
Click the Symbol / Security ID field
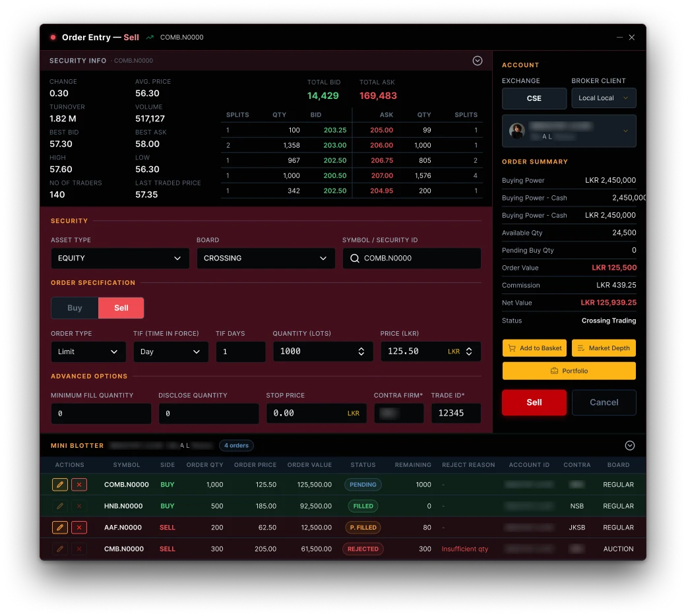412,259
